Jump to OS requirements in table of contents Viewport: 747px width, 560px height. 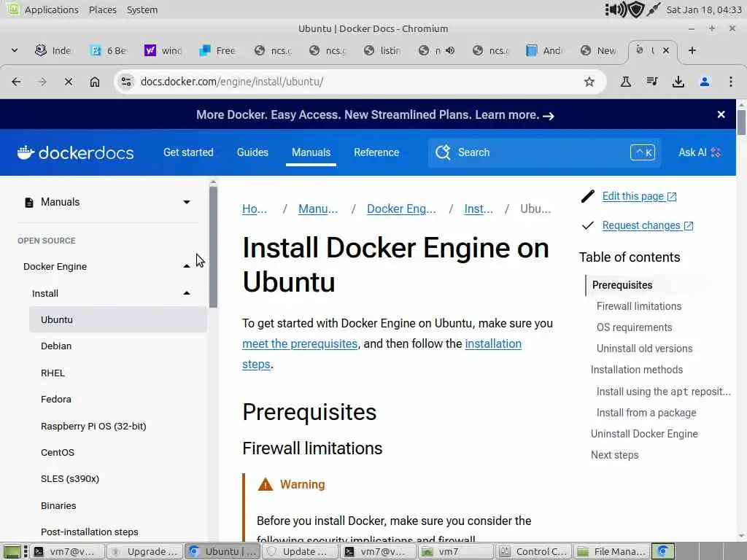[x=634, y=327]
